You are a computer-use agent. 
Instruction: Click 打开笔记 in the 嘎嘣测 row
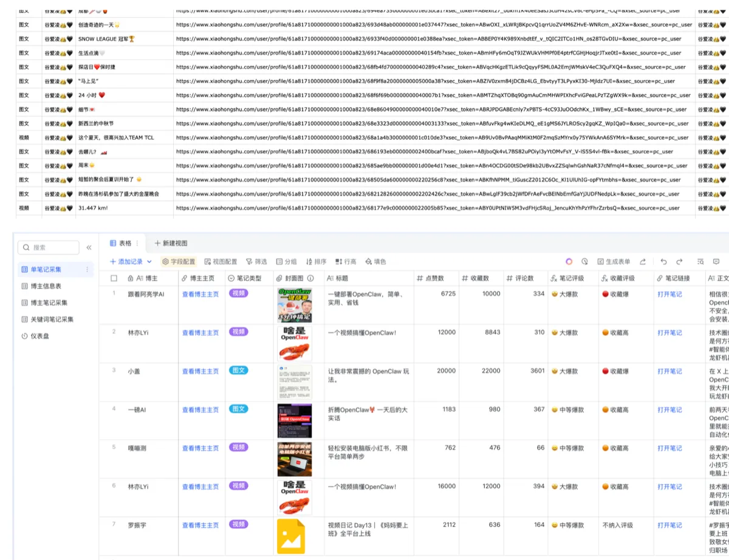(x=669, y=448)
